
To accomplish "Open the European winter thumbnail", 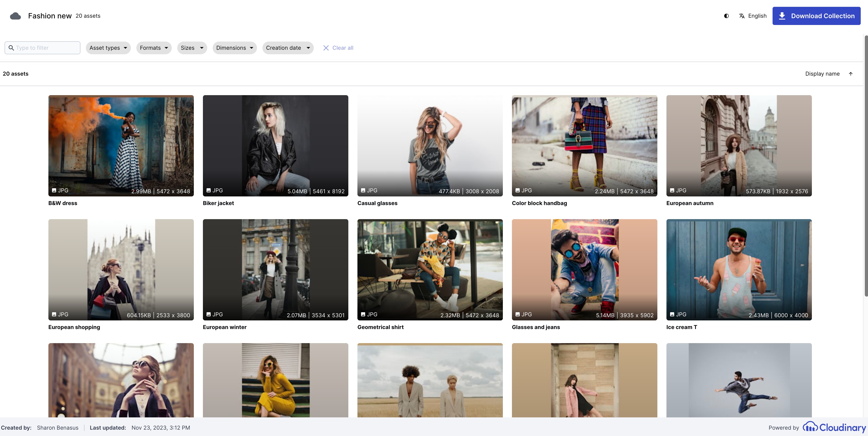I will [x=275, y=270].
